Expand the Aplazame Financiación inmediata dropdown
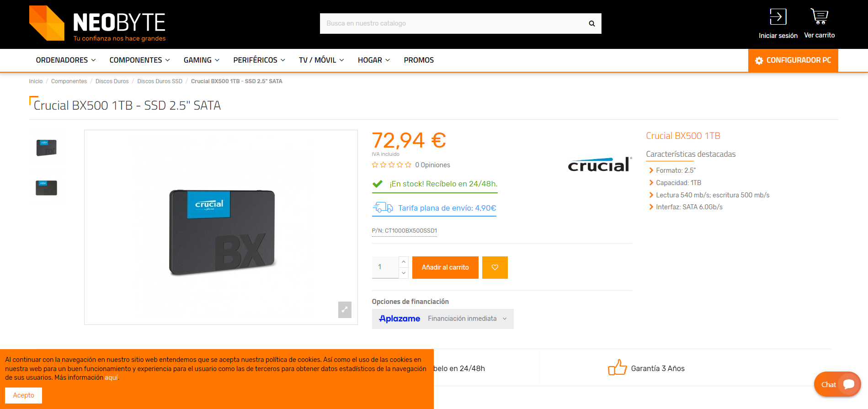 click(442, 319)
